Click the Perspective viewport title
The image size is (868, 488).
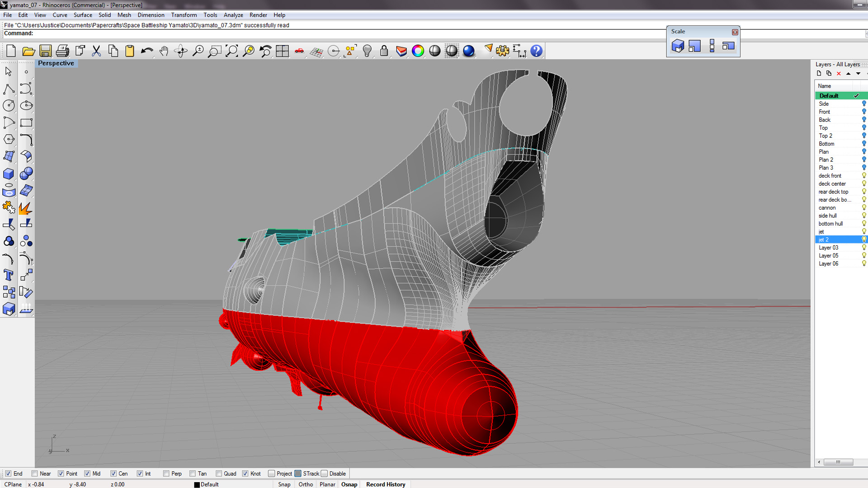tap(56, 63)
